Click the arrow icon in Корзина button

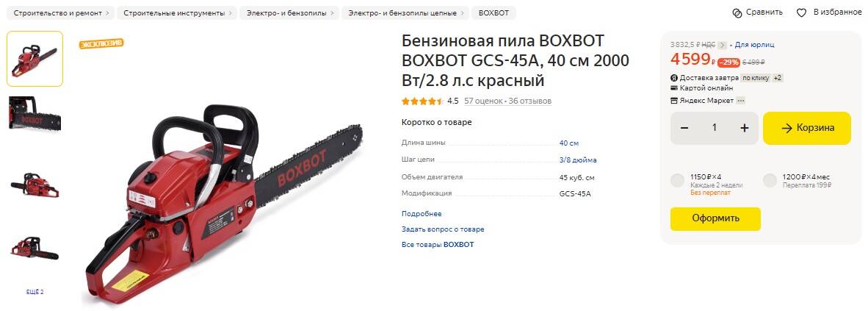point(786,128)
